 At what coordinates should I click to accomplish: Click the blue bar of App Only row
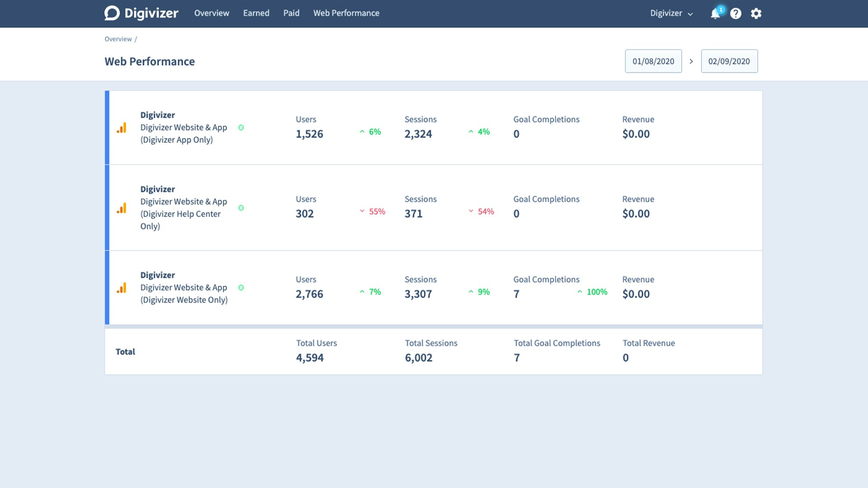[107, 128]
